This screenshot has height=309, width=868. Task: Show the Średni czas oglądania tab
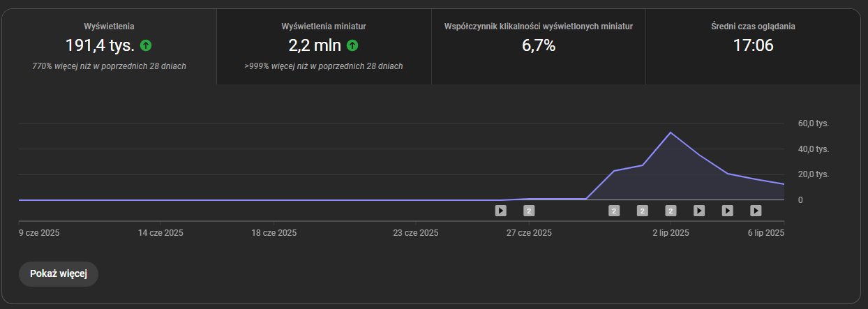(753, 47)
